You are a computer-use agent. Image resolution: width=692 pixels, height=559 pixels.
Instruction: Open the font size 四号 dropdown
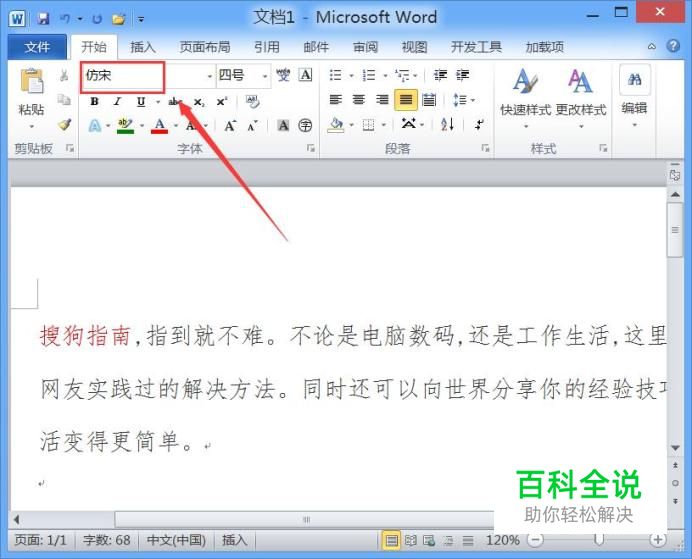pyautogui.click(x=265, y=76)
